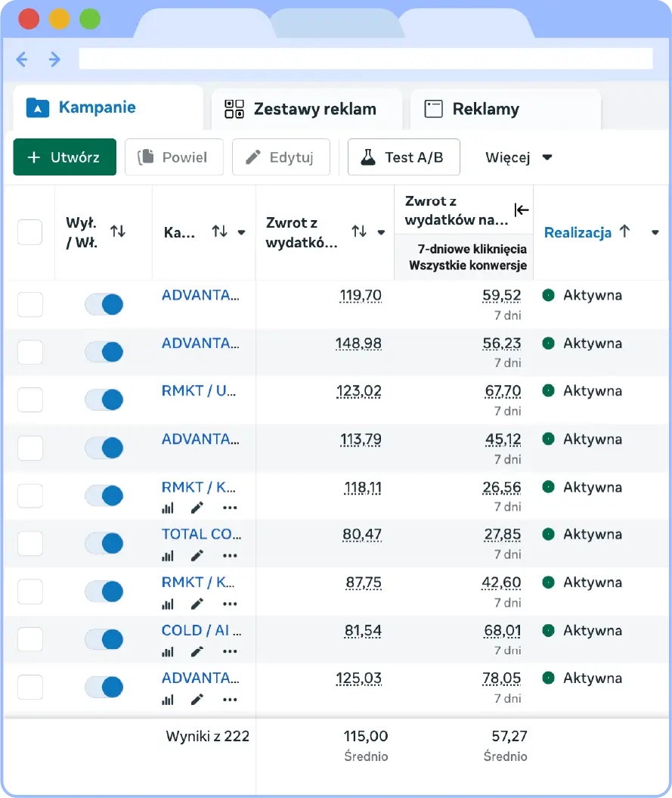Image resolution: width=672 pixels, height=798 pixels.
Task: Click the browser forward arrow
Action: point(54,59)
